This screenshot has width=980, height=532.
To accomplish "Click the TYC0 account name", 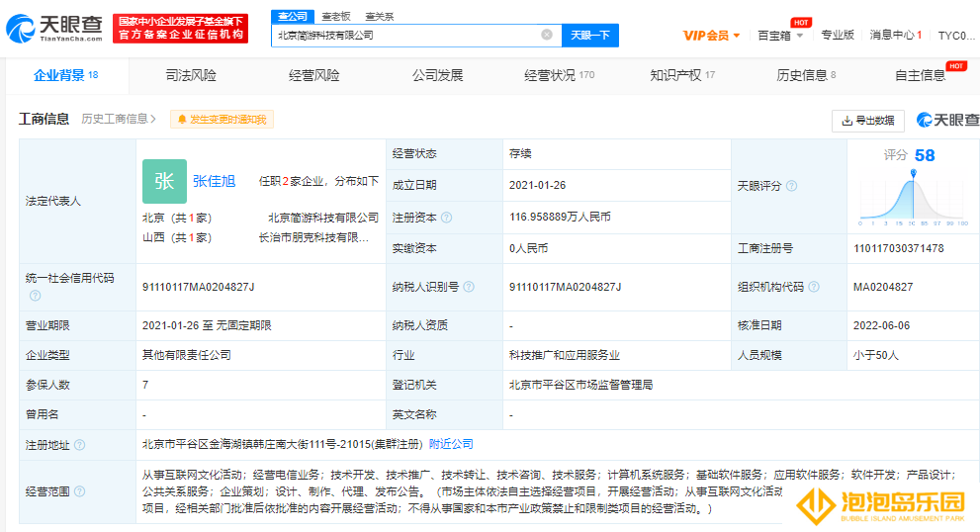I will pyautogui.click(x=955, y=35).
